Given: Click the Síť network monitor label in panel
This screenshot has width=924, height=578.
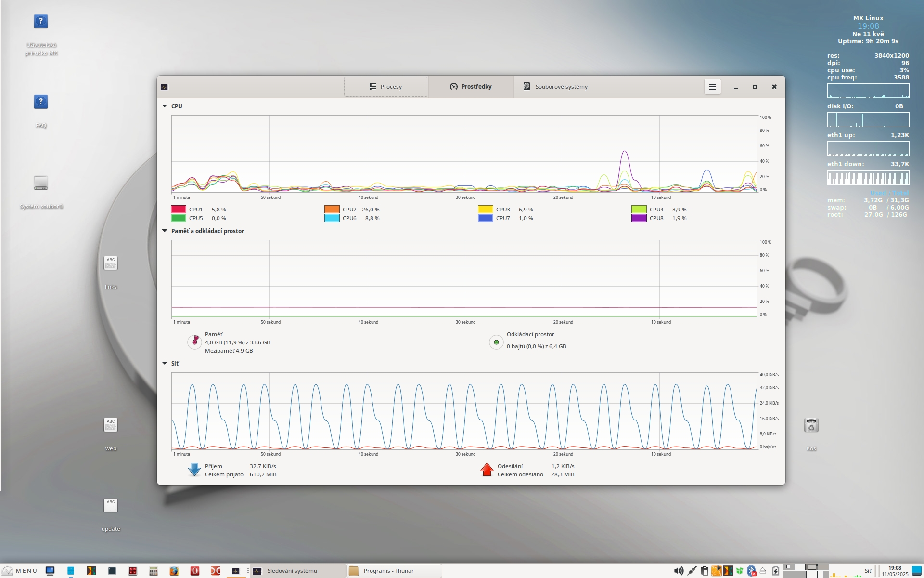Looking at the screenshot, I should (868, 571).
